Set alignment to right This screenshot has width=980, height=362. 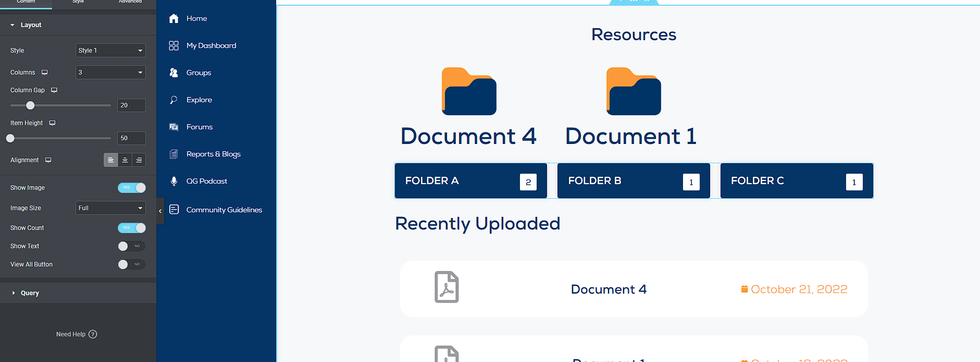click(139, 160)
